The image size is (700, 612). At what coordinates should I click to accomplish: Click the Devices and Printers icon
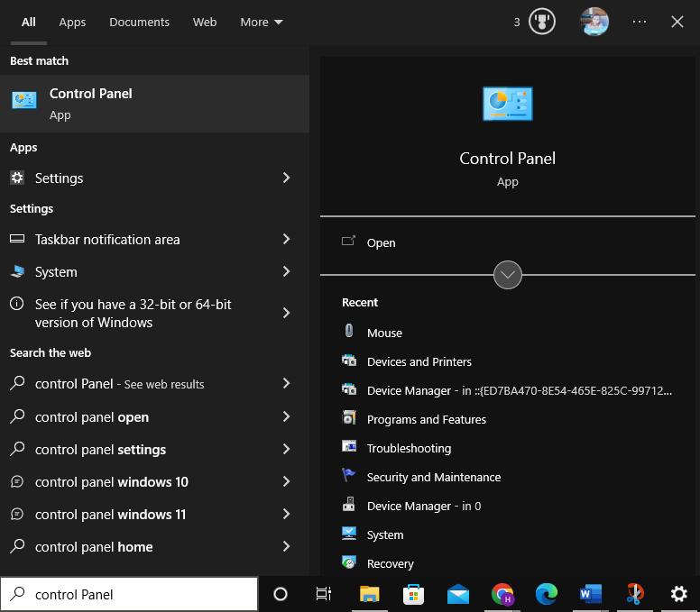click(x=349, y=361)
